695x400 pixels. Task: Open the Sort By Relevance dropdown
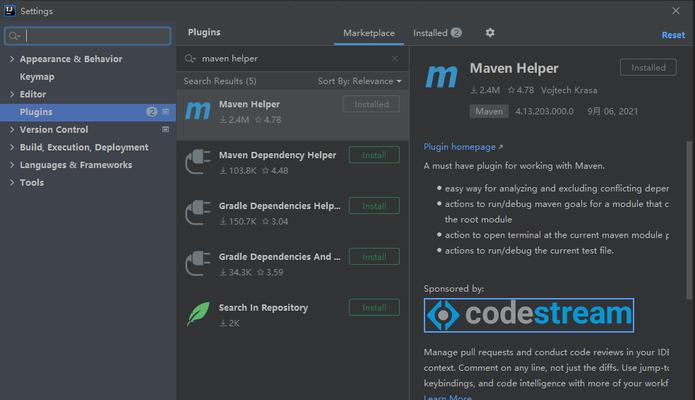pos(359,81)
